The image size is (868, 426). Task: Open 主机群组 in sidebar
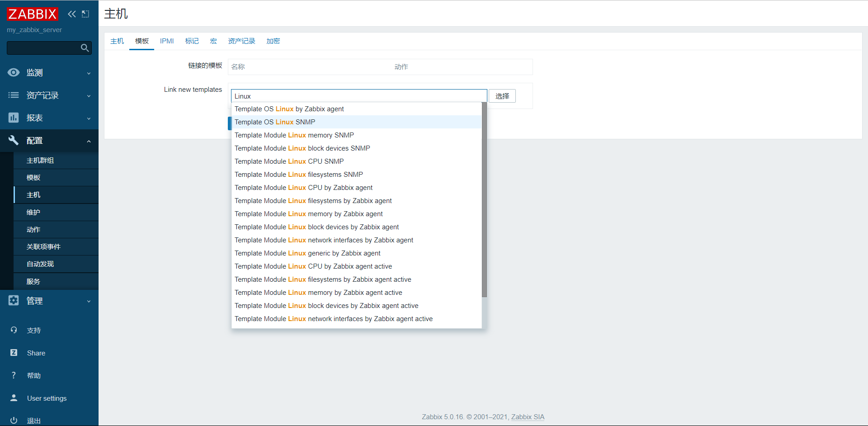pyautogui.click(x=56, y=161)
